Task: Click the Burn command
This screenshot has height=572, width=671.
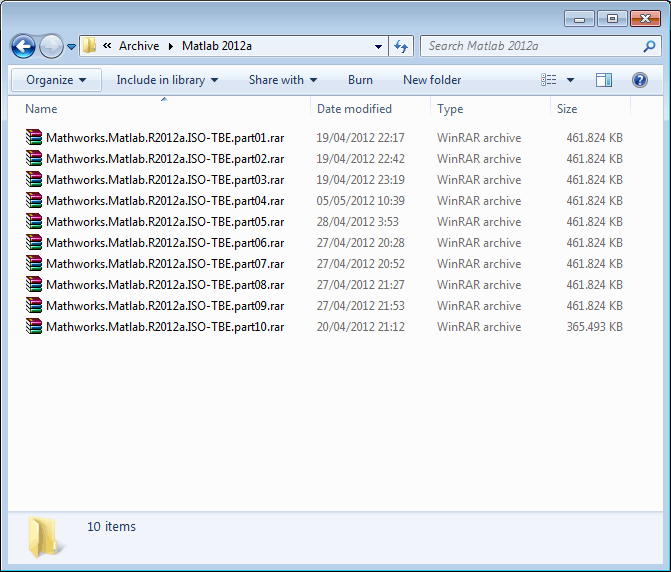Action: coord(360,80)
